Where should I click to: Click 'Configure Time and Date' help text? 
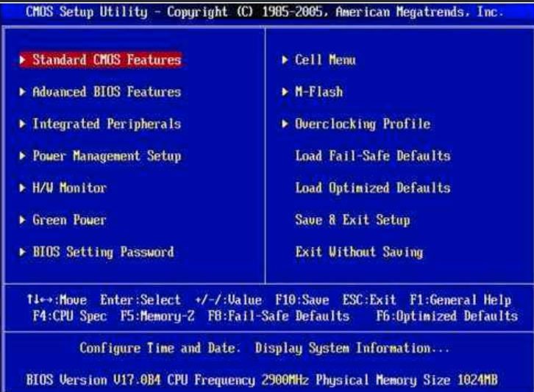pos(160,348)
